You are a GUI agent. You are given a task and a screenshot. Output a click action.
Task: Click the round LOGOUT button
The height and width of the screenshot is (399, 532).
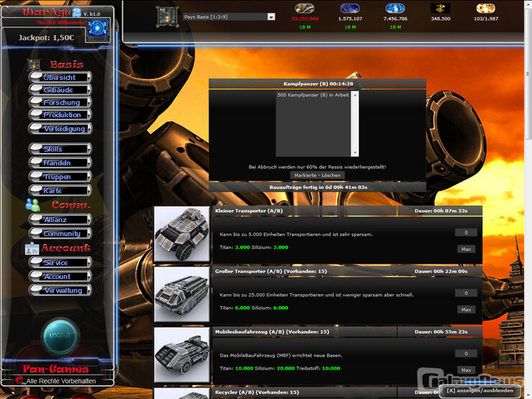[x=60, y=336]
